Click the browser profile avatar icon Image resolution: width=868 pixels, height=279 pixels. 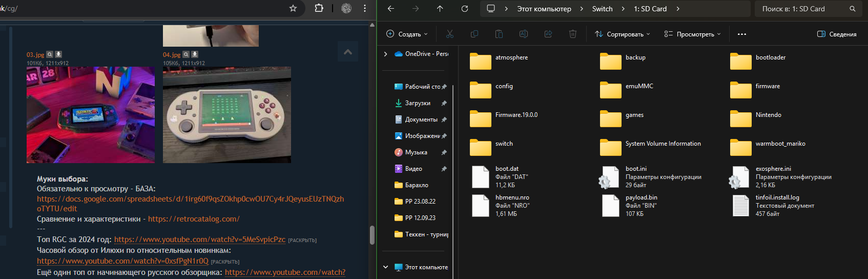tap(346, 8)
